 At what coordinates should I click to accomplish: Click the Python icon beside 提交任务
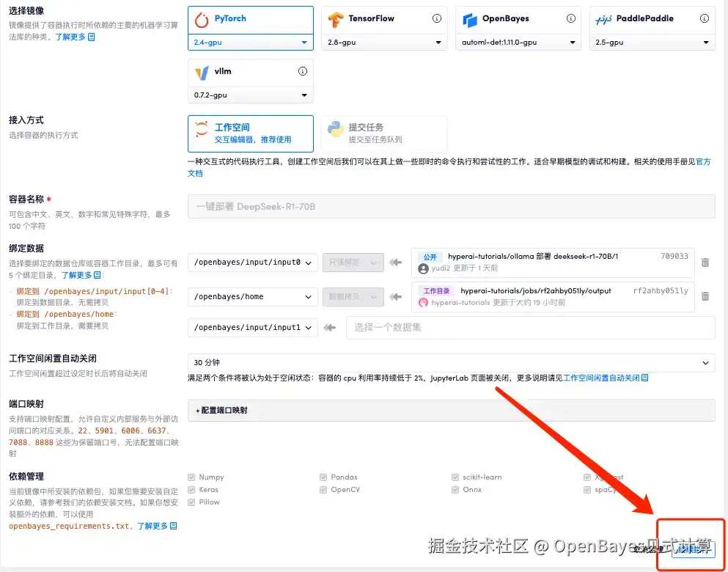(335, 130)
